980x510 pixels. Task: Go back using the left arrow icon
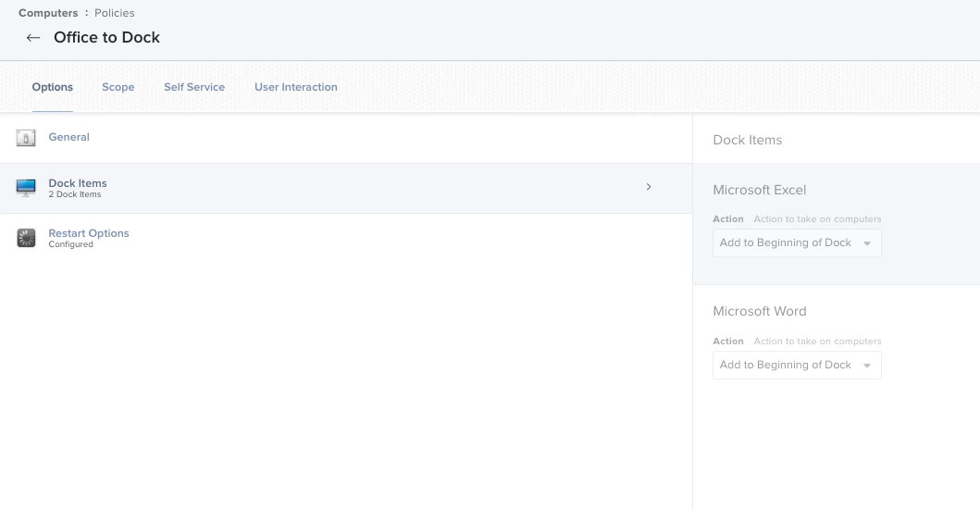click(33, 38)
